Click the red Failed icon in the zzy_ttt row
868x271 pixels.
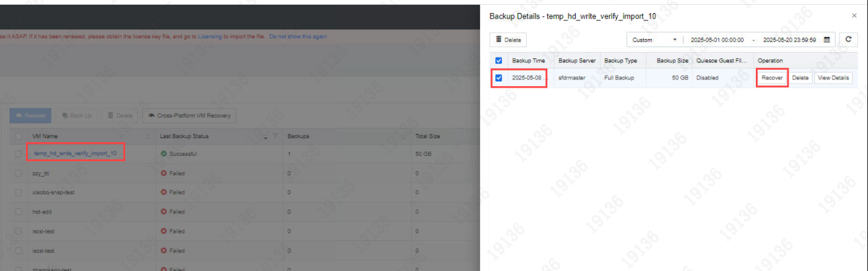pyautogui.click(x=163, y=173)
